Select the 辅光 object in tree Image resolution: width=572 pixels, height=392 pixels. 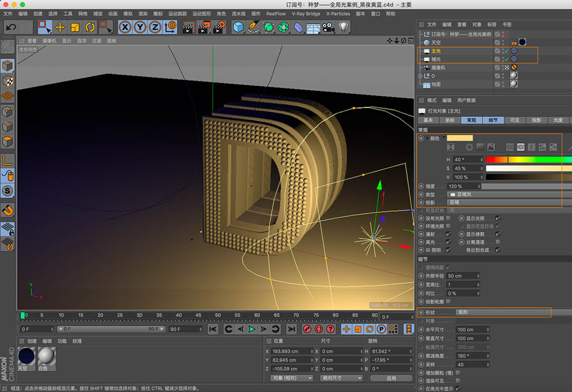pos(436,59)
